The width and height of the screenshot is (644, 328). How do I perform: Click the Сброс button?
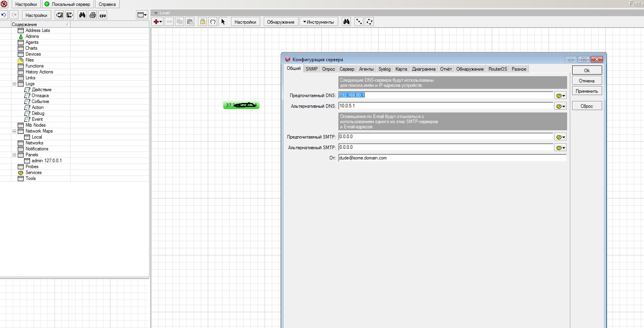point(586,106)
